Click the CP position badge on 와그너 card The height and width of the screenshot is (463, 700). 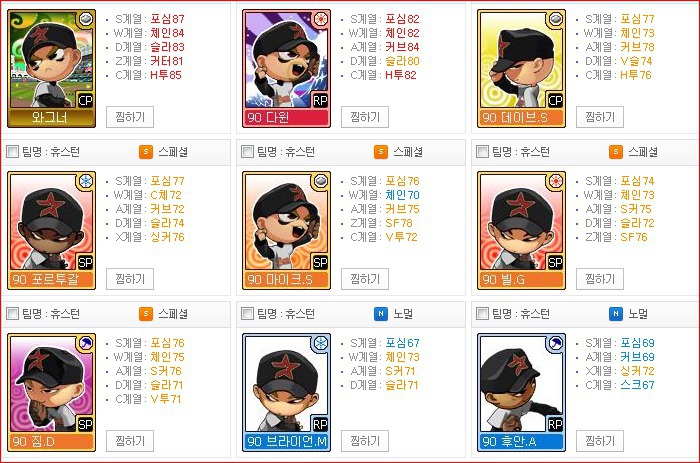85,100
